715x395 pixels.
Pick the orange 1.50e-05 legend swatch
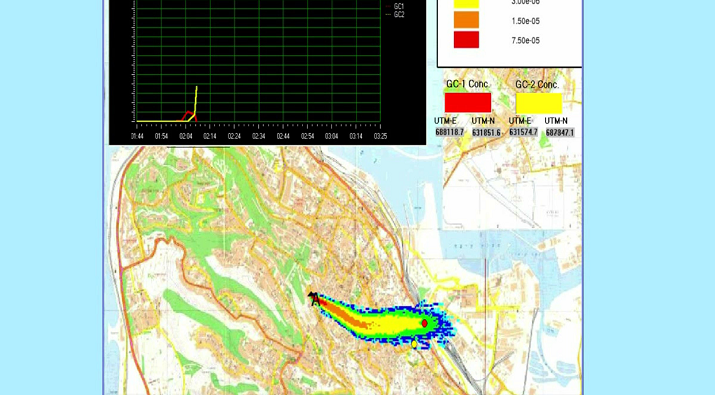coord(466,20)
